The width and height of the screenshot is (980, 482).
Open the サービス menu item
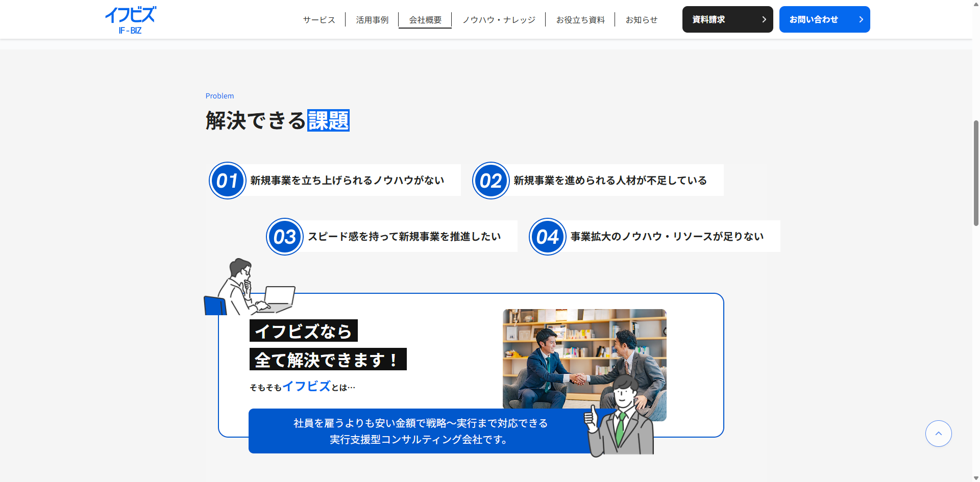point(319,20)
